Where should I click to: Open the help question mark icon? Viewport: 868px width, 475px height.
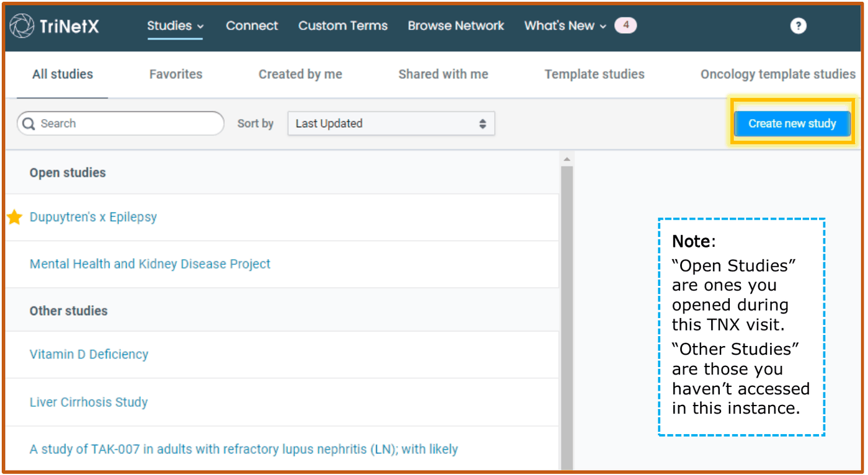pyautogui.click(x=798, y=26)
